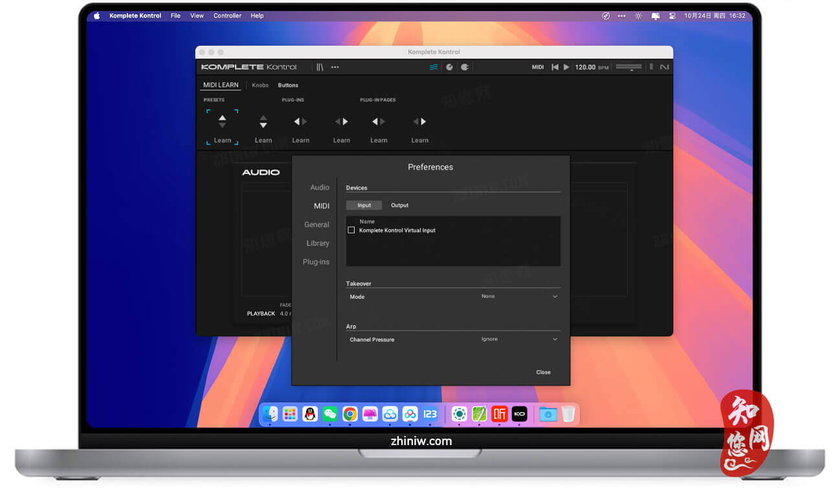Click the plug-in chain icon in header
The height and width of the screenshot is (504, 840).
coord(465,67)
